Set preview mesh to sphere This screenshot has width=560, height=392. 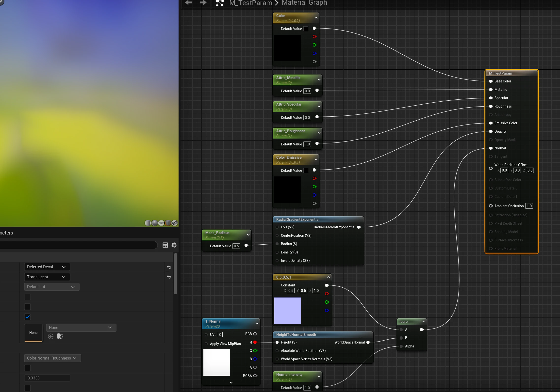pyautogui.click(x=155, y=223)
